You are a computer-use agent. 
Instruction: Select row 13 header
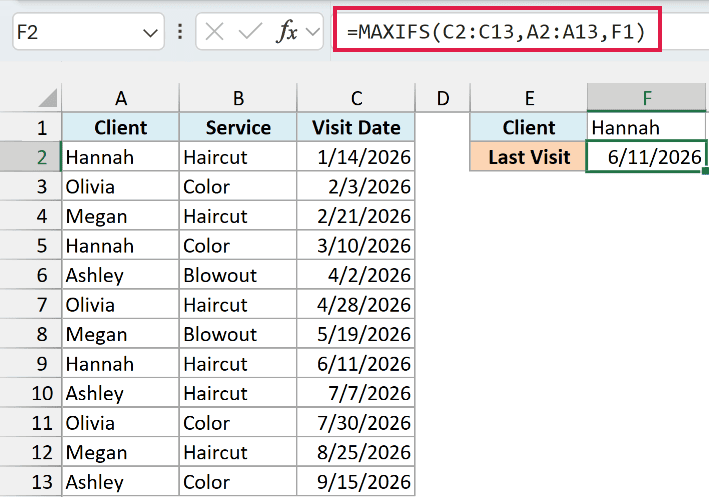pos(31,482)
